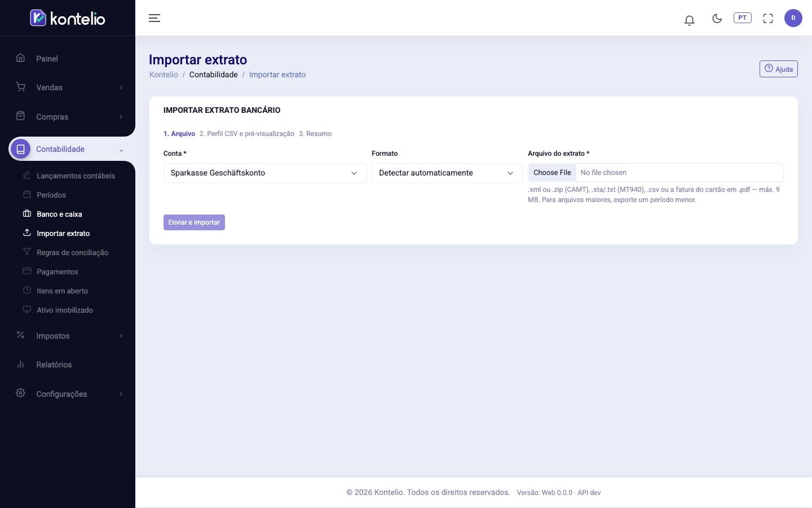This screenshot has width=812, height=508.
Task: Open the Conta account dropdown
Action: click(265, 173)
